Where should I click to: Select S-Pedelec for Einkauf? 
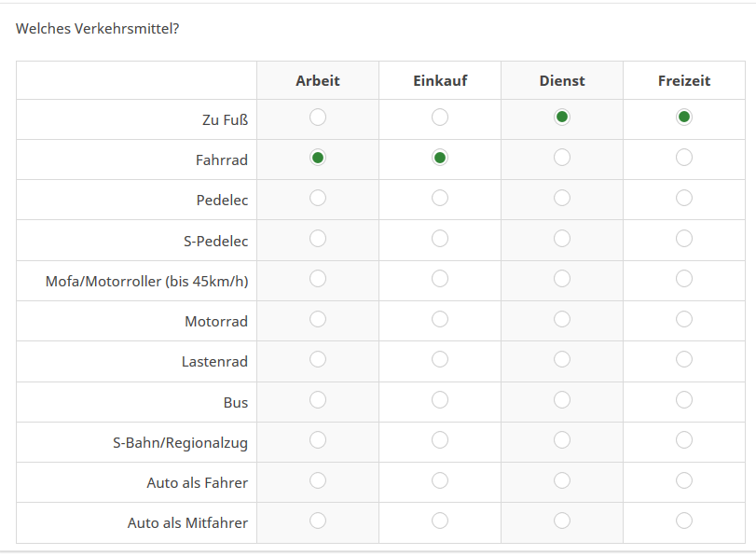440,238
